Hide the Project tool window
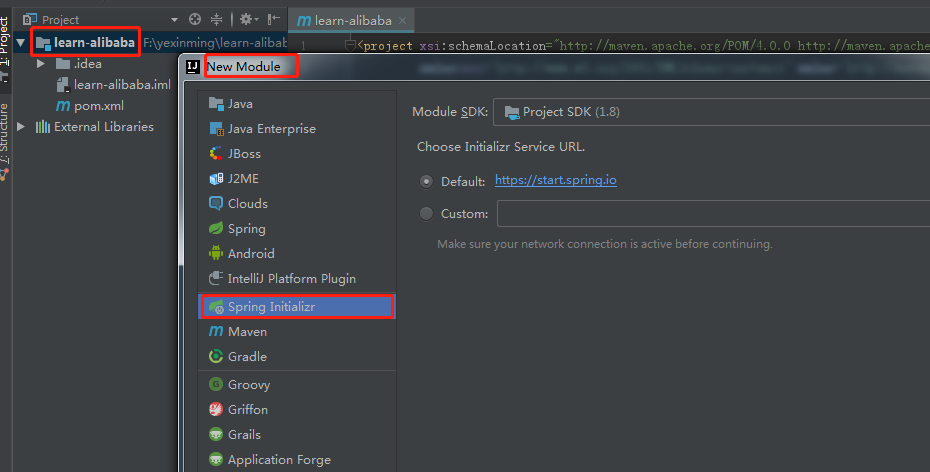This screenshot has height=472, width=930. 273,20
